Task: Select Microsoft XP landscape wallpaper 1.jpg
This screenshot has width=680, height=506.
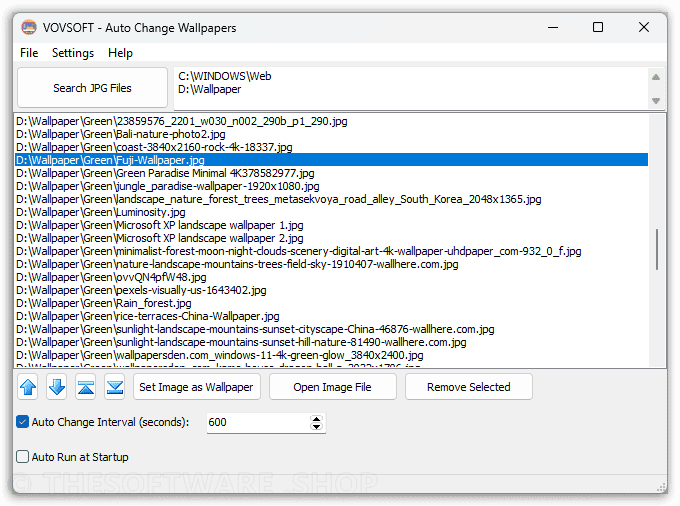Action: pos(332,225)
